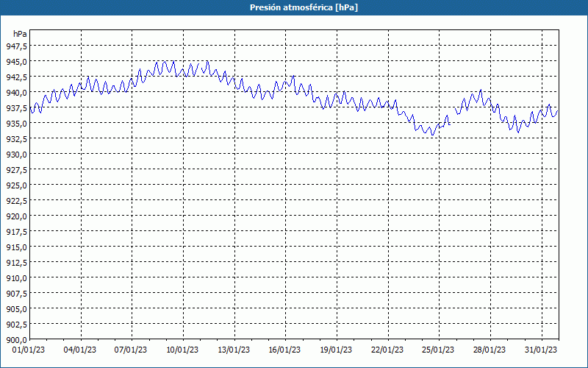Click the 28/01/23 date label
588x368 pixels.
pyautogui.click(x=490, y=350)
